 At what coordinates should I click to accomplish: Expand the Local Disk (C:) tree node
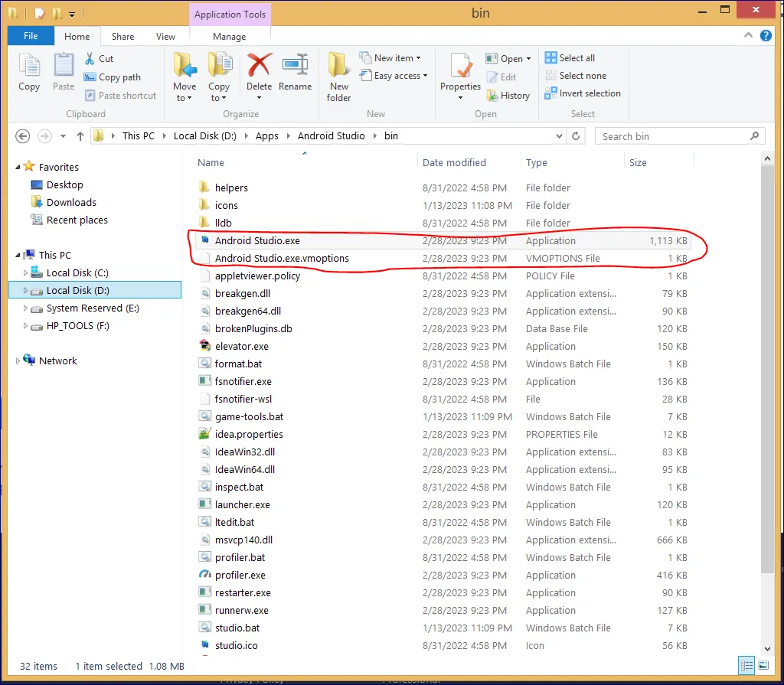tap(25, 272)
